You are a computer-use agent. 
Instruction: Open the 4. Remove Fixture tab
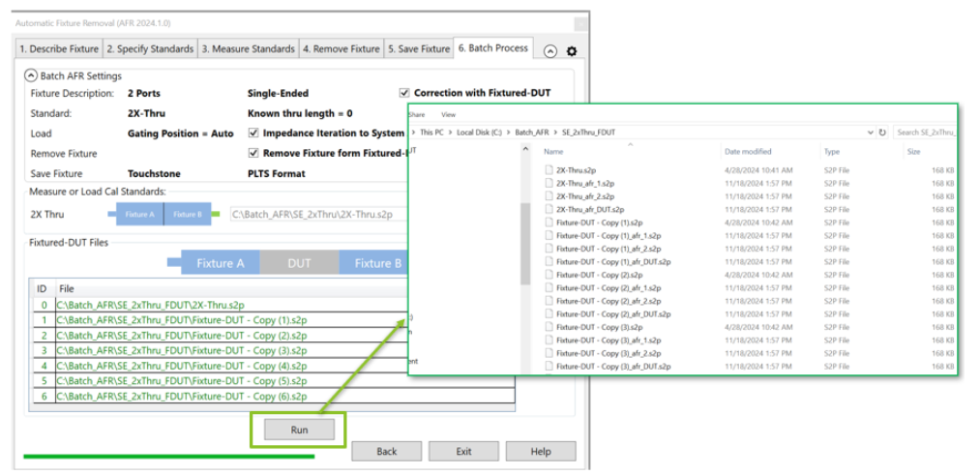(x=341, y=48)
